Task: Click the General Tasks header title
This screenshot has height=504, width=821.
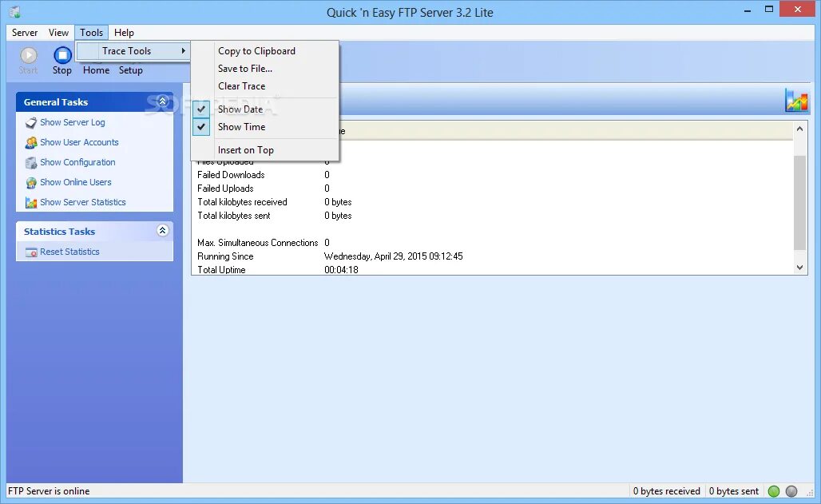Action: pos(56,102)
